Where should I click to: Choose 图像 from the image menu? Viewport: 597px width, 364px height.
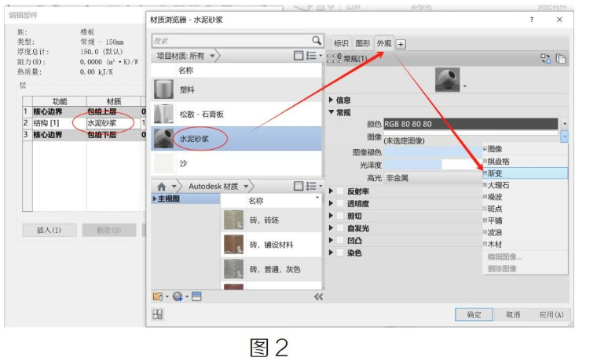526,149
